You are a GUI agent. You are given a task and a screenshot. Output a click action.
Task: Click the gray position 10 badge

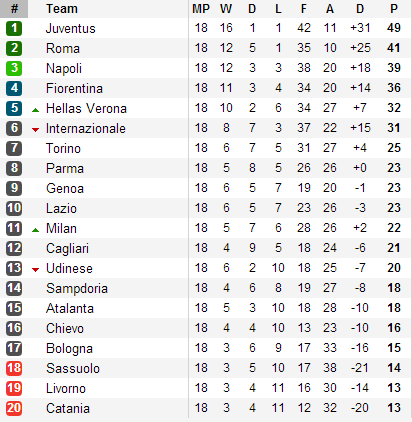[x=14, y=208]
